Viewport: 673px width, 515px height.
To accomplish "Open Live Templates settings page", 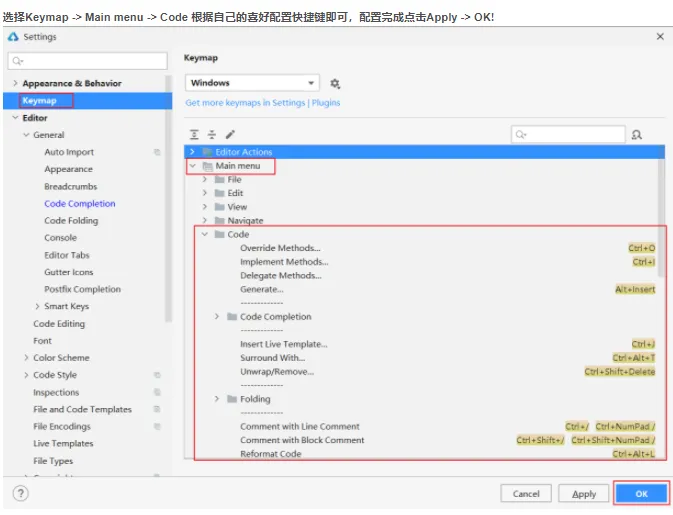I will (63, 444).
